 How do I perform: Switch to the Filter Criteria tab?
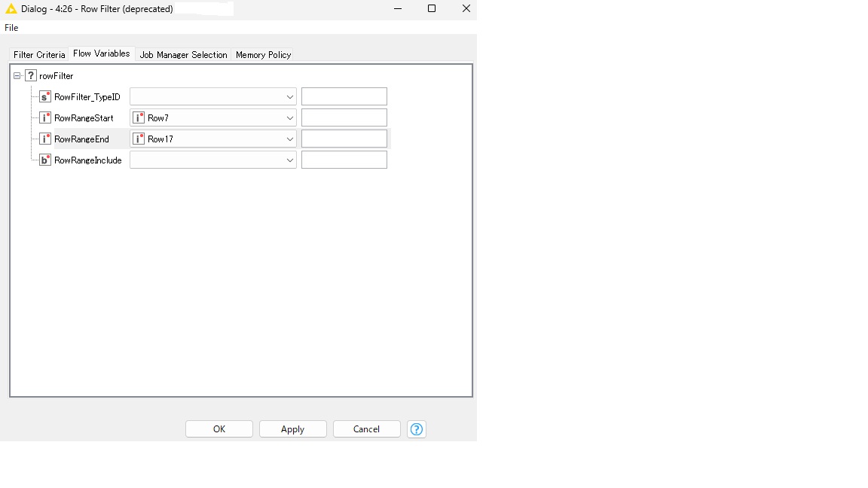38,55
